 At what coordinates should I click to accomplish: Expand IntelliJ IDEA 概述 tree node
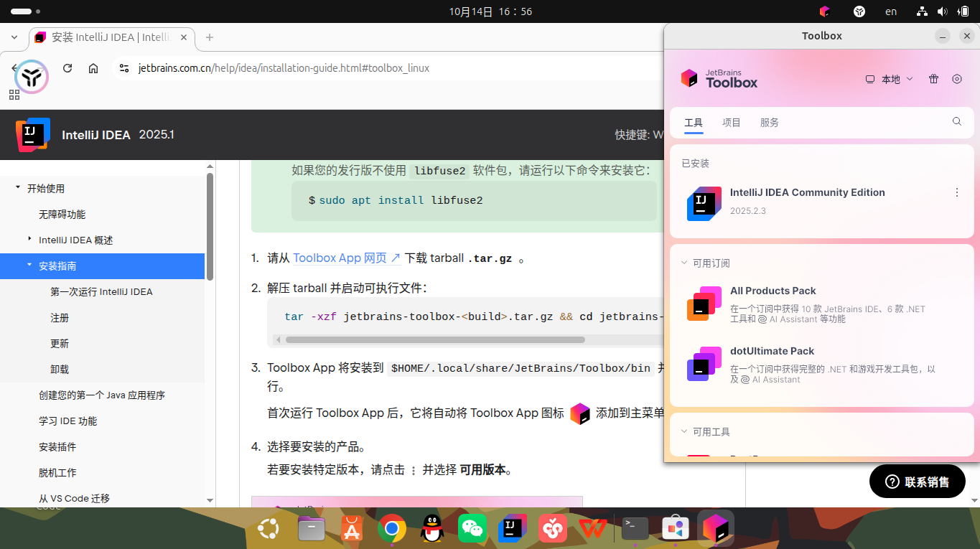29,239
